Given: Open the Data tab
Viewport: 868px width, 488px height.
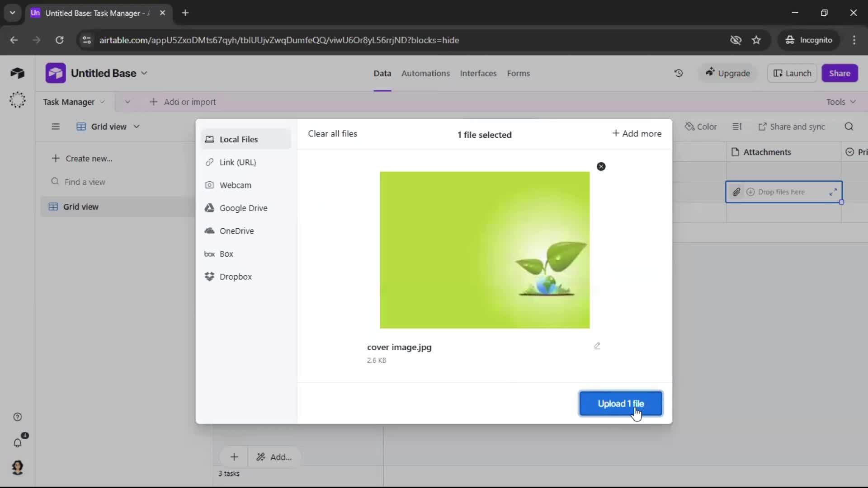Looking at the screenshot, I should click(382, 73).
